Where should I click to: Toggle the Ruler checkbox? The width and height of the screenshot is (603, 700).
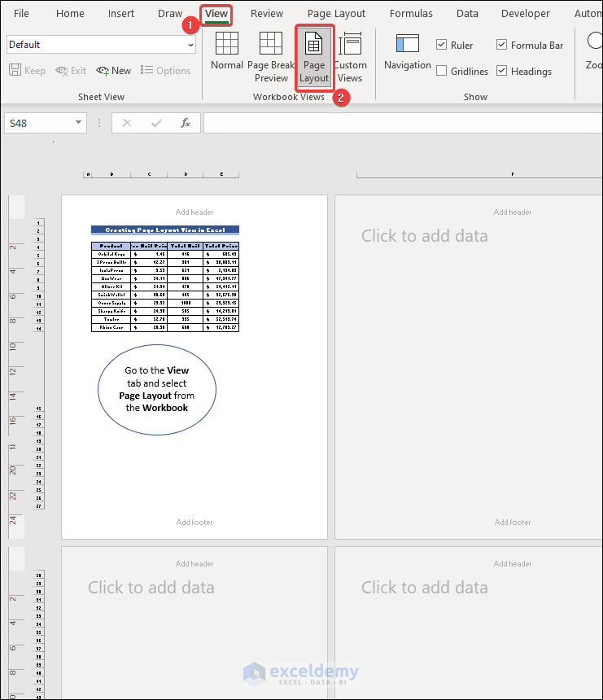pyautogui.click(x=441, y=45)
